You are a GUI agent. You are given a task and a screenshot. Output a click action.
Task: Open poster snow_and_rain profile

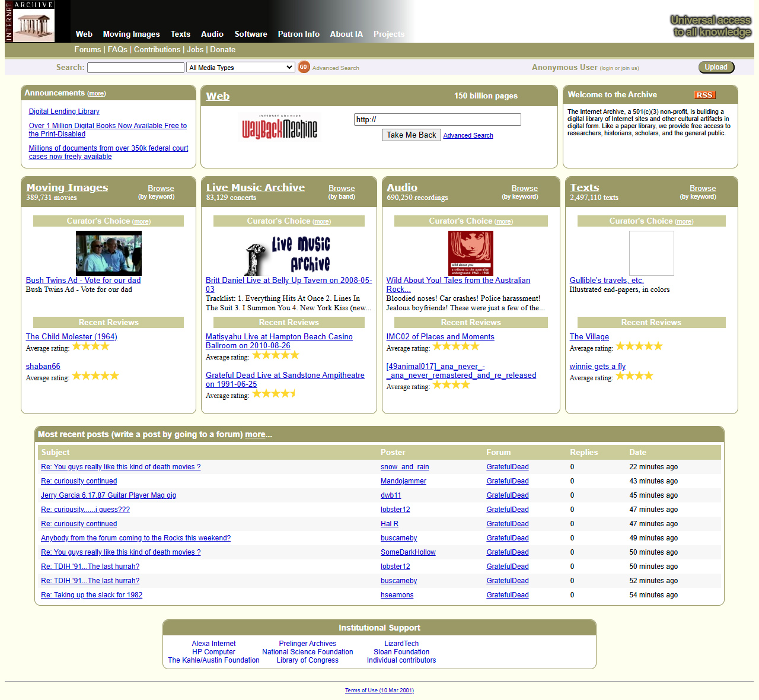pyautogui.click(x=404, y=467)
